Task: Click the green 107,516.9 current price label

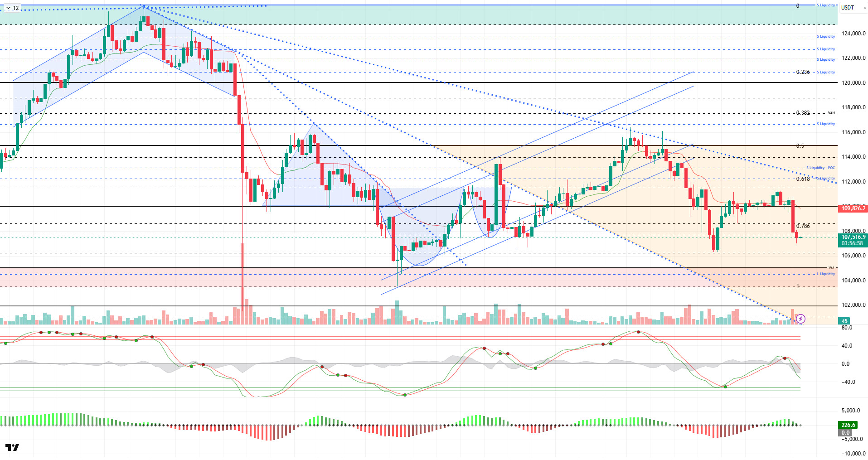Action: click(853, 237)
